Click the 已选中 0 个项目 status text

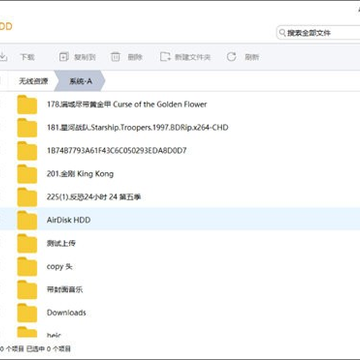49,349
